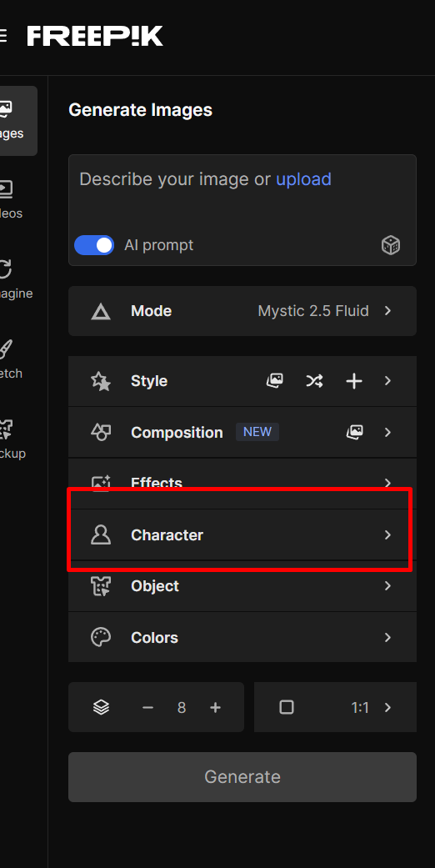The width and height of the screenshot is (435, 868).
Task: Decrease image count with minus button
Action: [x=147, y=707]
